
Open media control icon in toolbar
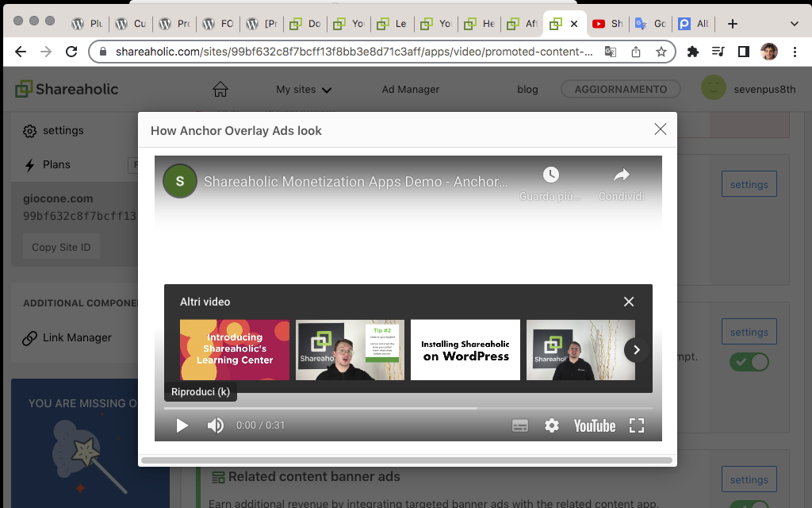(x=718, y=52)
